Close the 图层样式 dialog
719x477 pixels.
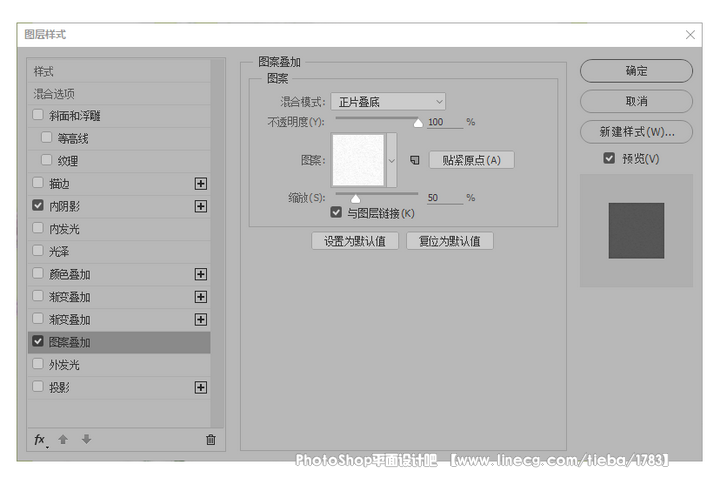click(690, 35)
